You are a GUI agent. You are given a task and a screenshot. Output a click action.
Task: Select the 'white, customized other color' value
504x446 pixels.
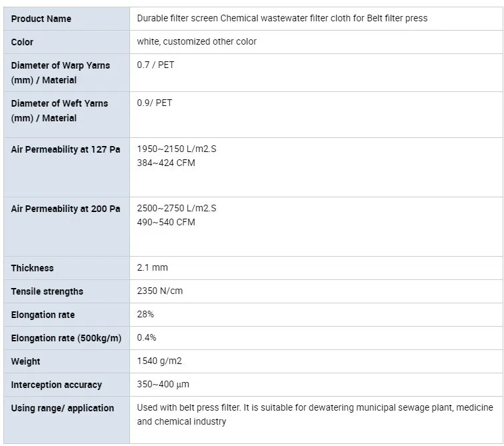pyautogui.click(x=197, y=41)
